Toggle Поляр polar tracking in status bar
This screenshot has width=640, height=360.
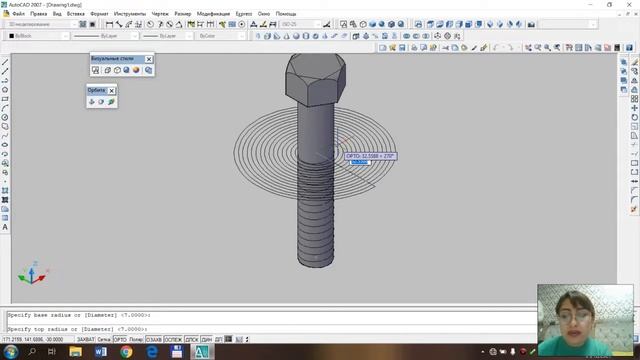coord(136,340)
